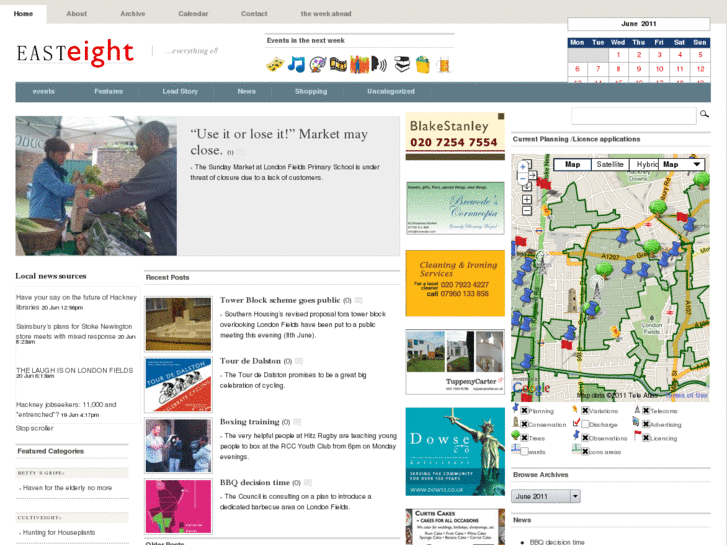Click the search input field
Screen dimensions: 727x545
coord(633,115)
